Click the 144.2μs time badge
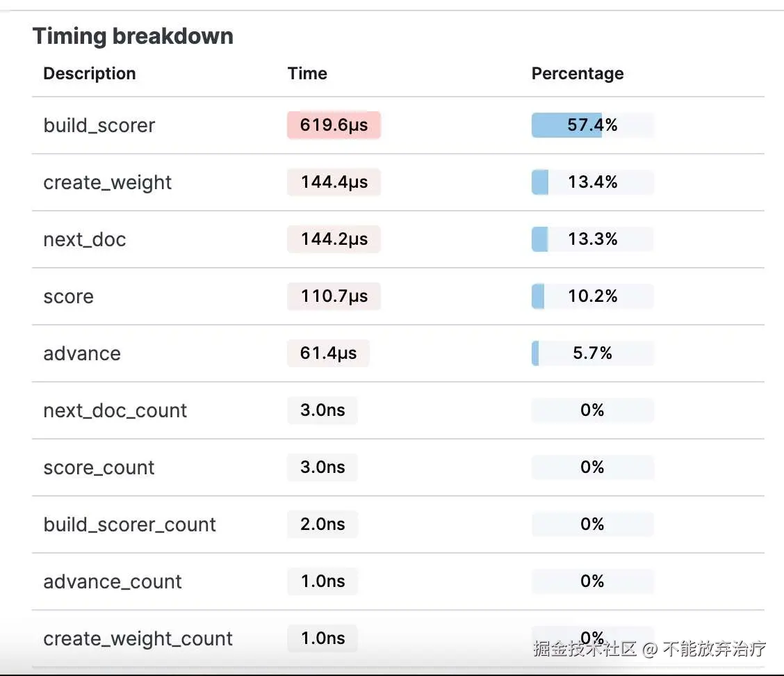The height and width of the screenshot is (676, 784). [x=334, y=239]
